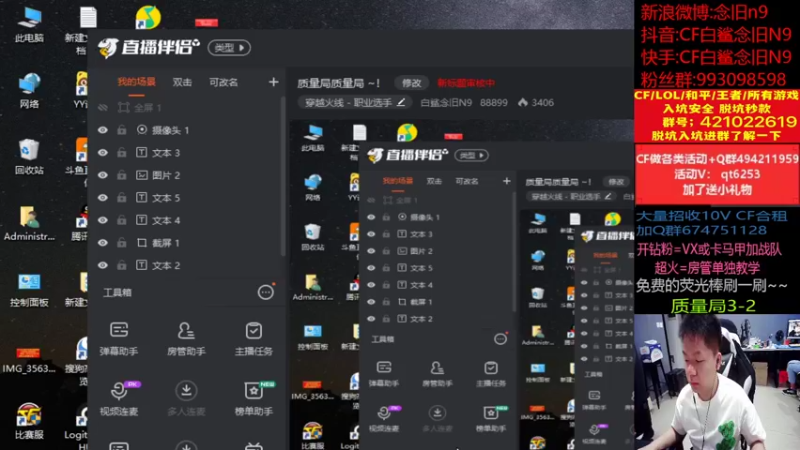This screenshot has height=450, width=800.
Task: Open the 房管助手 tool in main window
Action: (x=186, y=338)
